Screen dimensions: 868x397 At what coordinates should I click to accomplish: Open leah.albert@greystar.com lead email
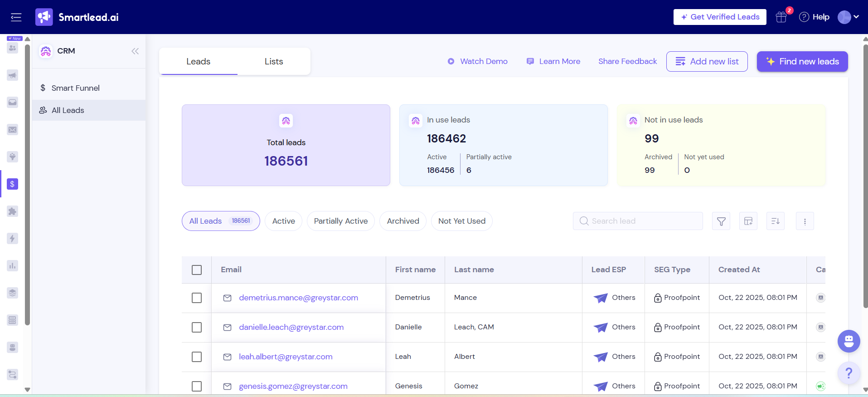coord(286,357)
